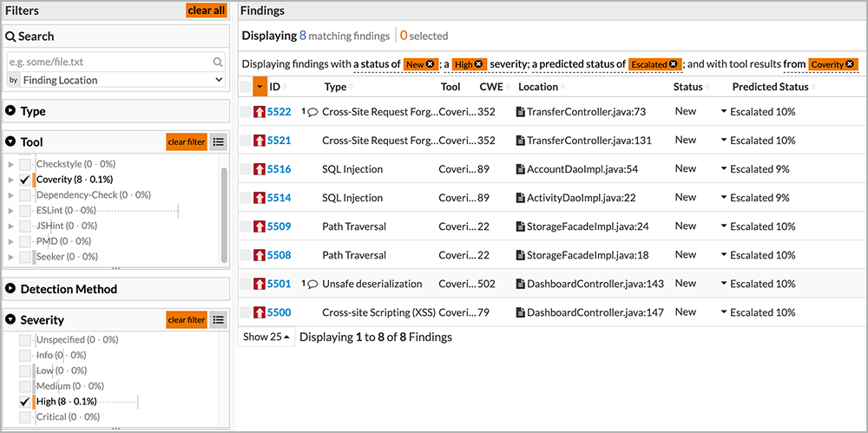Click high severity icon for finding 5509

(260, 226)
